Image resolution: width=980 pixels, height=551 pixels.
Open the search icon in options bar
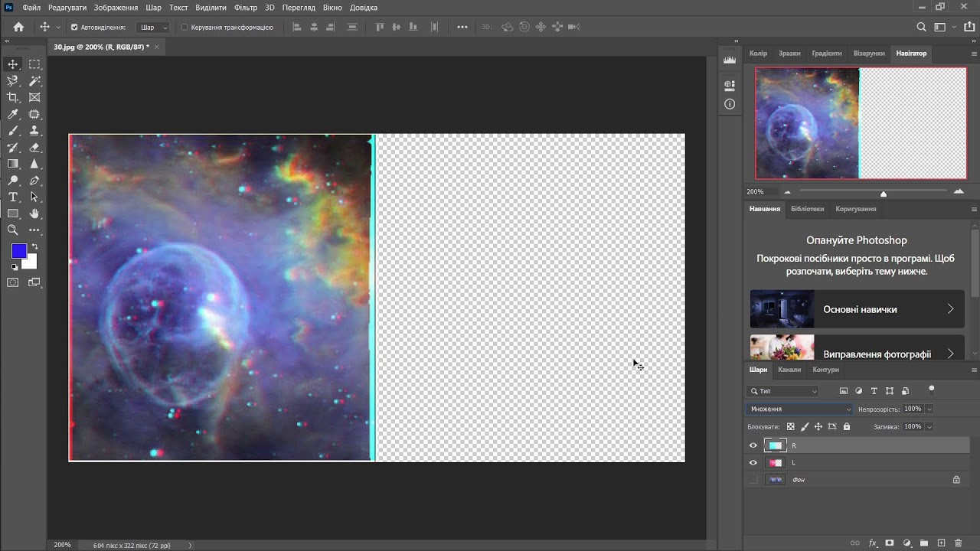922,27
